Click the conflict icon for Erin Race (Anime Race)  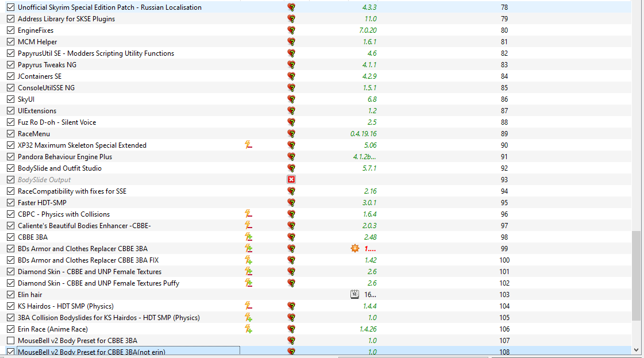pos(249,329)
